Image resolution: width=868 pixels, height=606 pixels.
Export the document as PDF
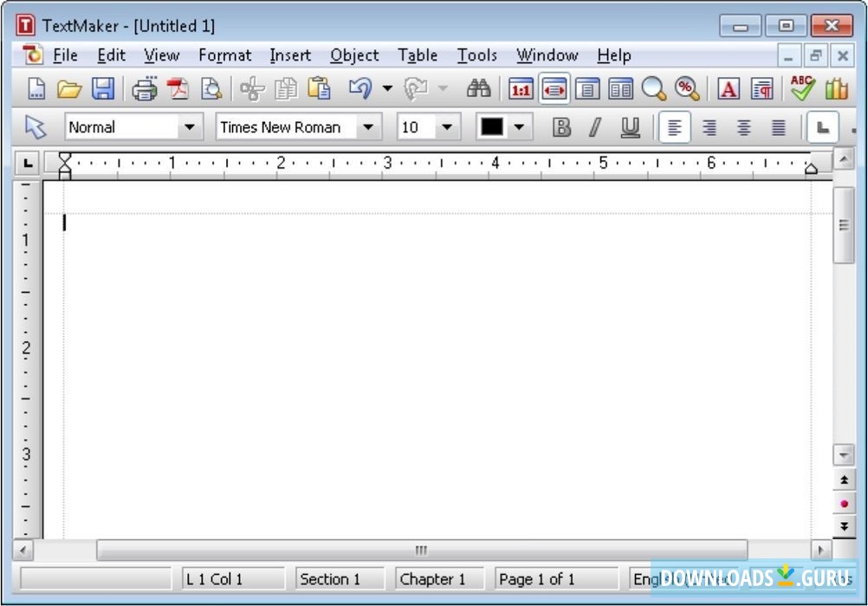(178, 88)
